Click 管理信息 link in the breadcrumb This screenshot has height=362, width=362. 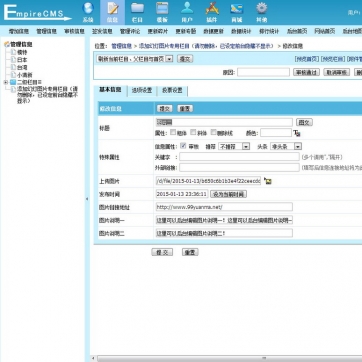(122, 46)
